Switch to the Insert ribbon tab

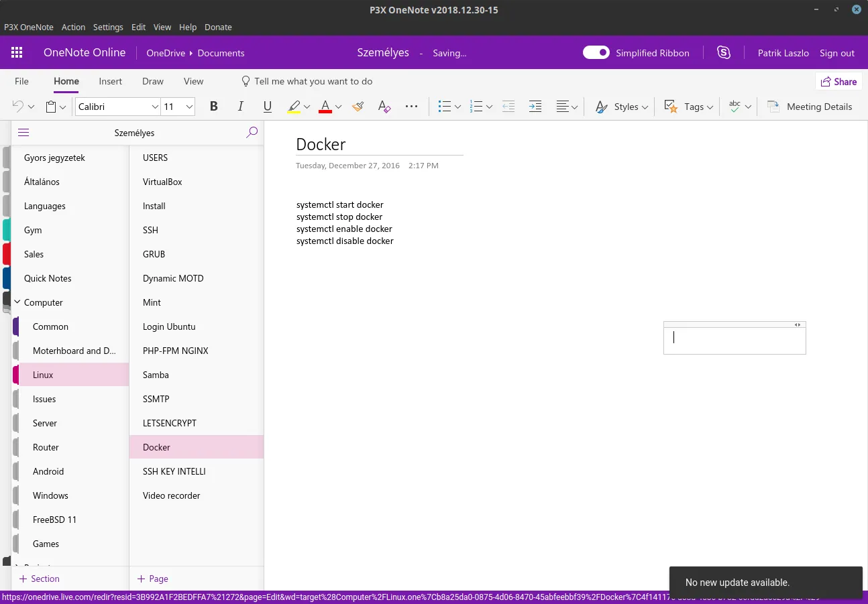click(110, 81)
